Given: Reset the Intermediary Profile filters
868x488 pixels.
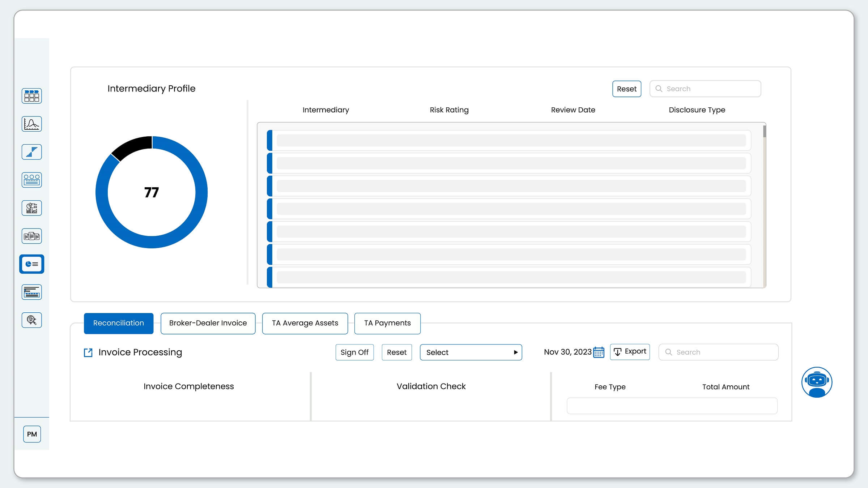Looking at the screenshot, I should point(626,89).
